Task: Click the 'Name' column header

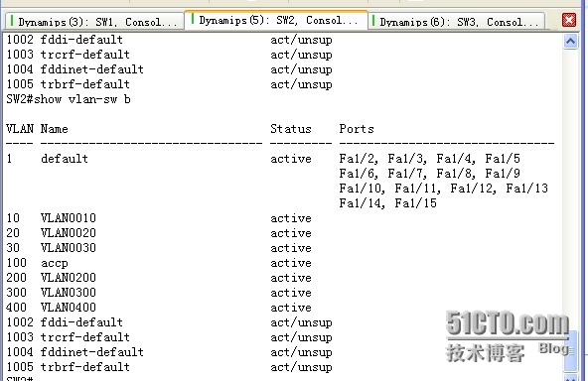Action: click(55, 129)
